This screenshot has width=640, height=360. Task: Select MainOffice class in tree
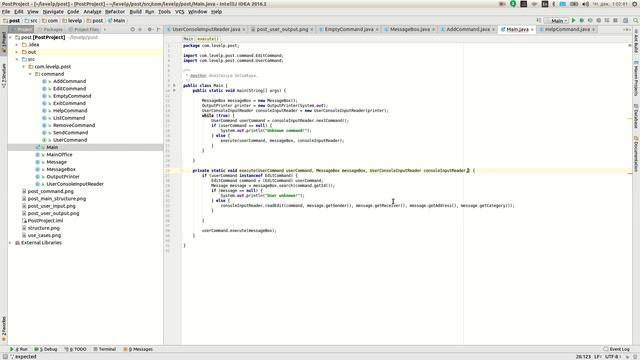[x=59, y=155]
